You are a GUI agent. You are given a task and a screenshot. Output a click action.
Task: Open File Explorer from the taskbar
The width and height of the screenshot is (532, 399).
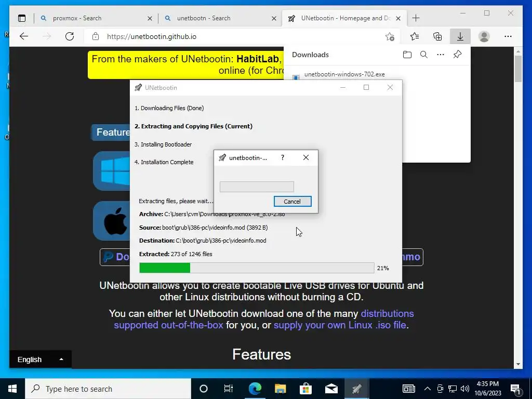click(x=280, y=389)
